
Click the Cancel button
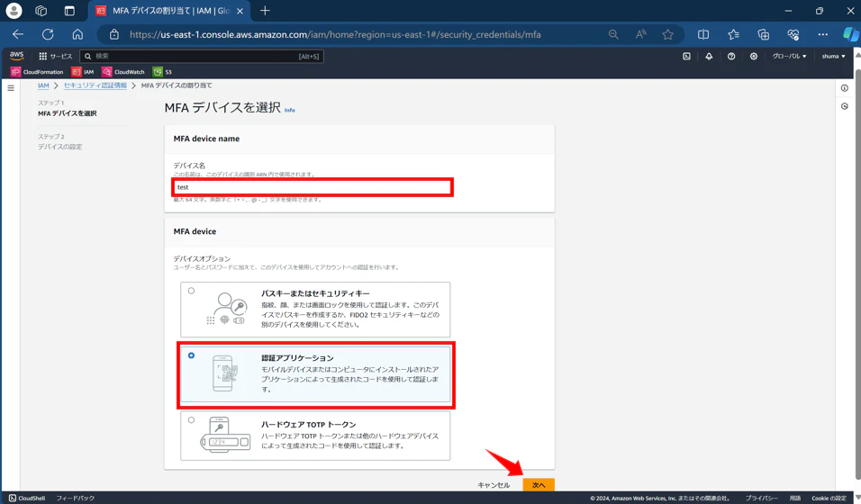pyautogui.click(x=494, y=485)
